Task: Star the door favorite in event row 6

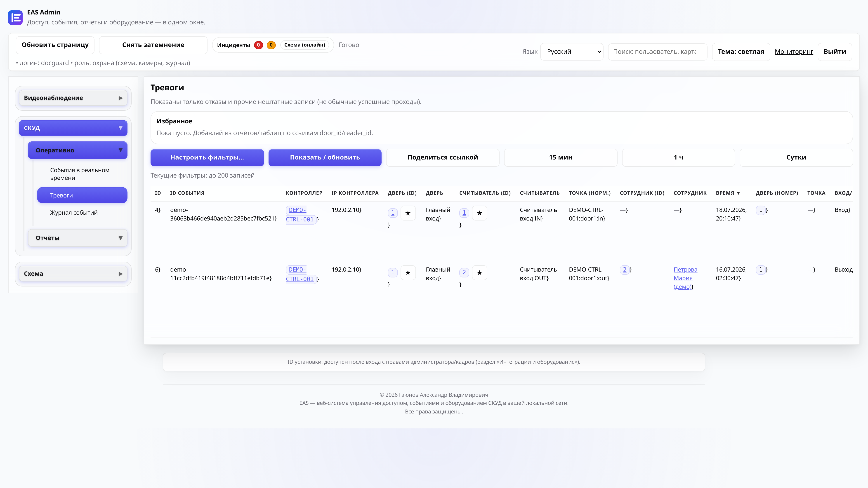Action: [408, 272]
